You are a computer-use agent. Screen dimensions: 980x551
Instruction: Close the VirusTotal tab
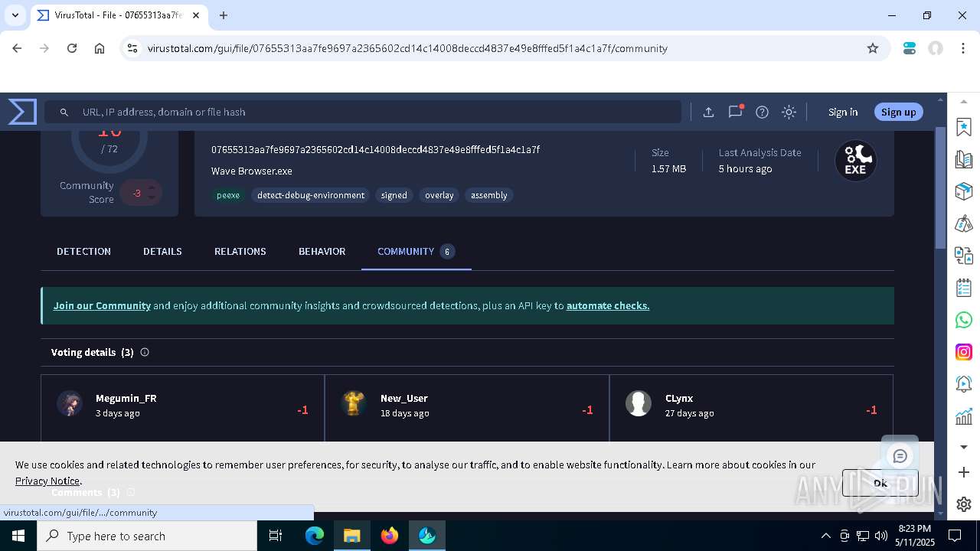[197, 15]
